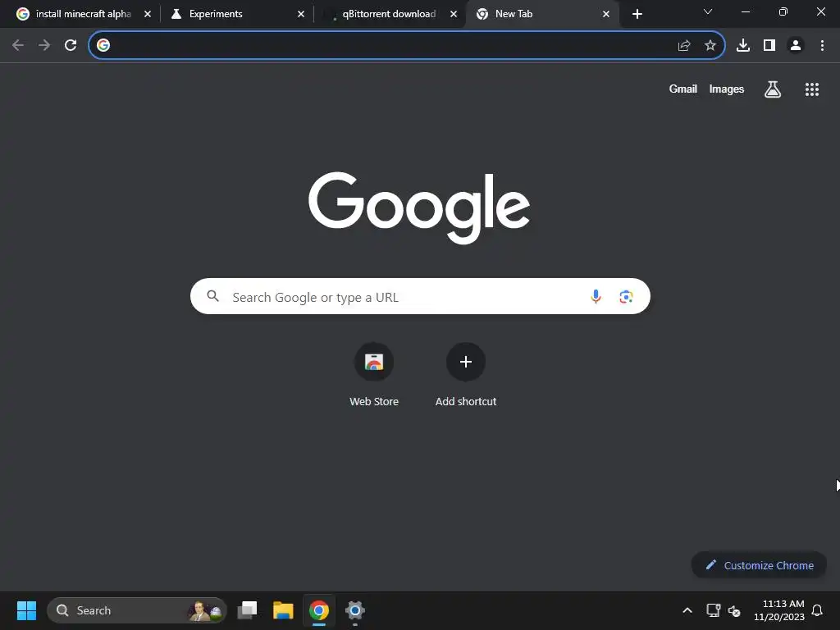Close the Experiments tab
The image size is (840, 630).
click(301, 14)
